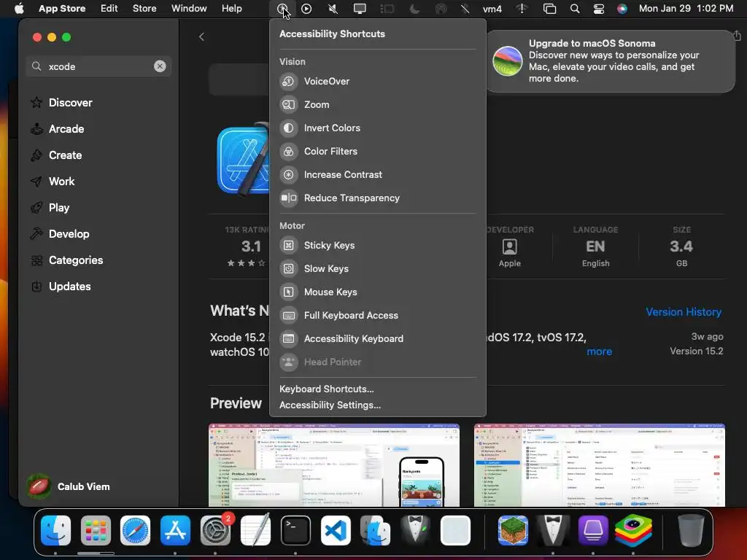This screenshot has height=560, width=747.
Task: Open the Store menu
Action: (x=144, y=9)
